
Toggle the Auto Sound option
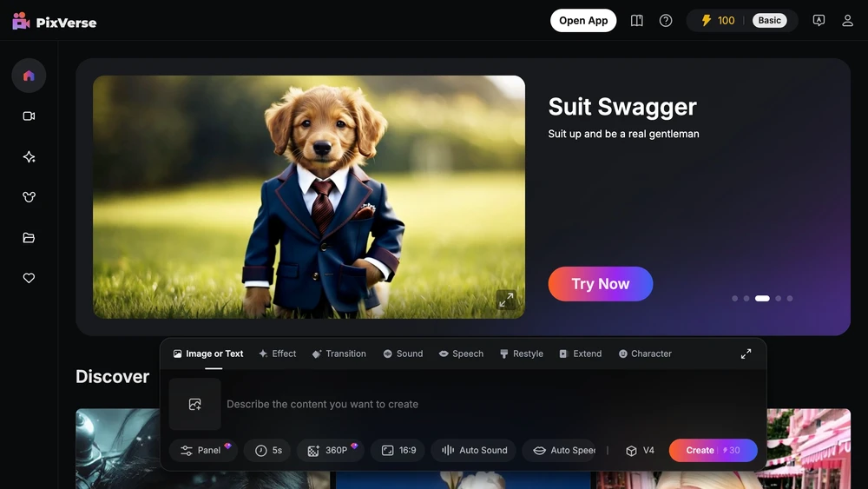pos(474,450)
